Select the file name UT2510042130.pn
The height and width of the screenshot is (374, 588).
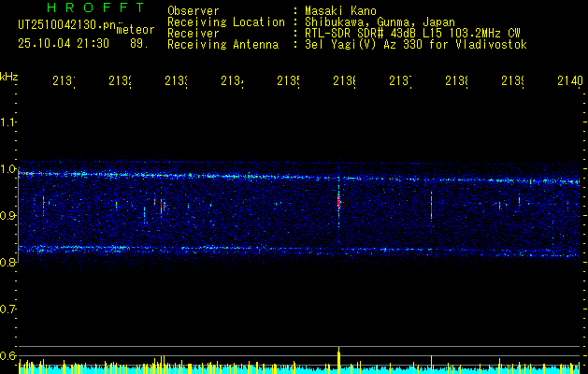point(66,25)
